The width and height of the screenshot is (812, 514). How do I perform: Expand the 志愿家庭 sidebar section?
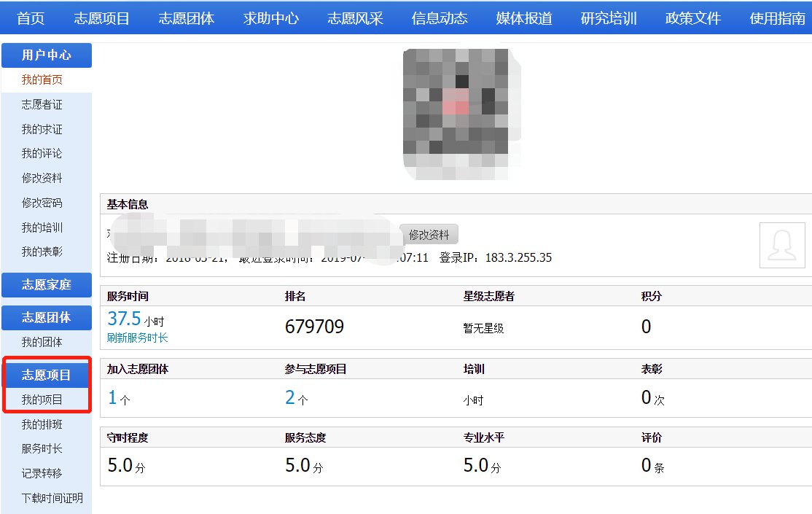(47, 285)
